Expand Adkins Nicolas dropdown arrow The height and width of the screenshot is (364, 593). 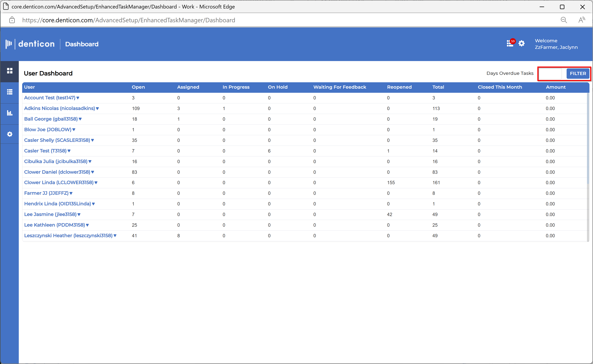pos(97,109)
